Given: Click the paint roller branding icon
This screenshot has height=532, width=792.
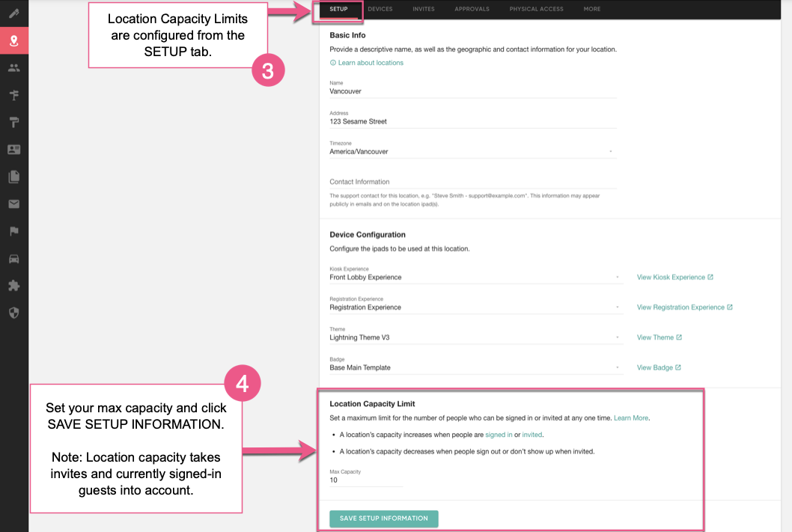Looking at the screenshot, I should coord(13,121).
